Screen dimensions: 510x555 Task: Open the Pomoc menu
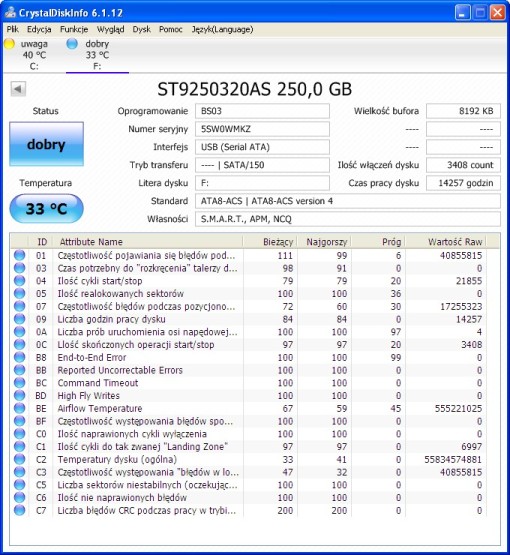point(171,29)
